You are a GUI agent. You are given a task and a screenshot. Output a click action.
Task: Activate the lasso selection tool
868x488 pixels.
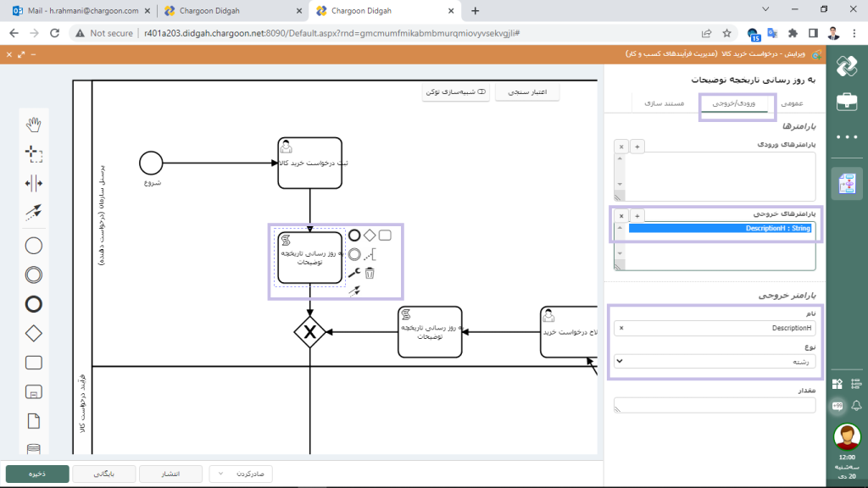tap(34, 154)
